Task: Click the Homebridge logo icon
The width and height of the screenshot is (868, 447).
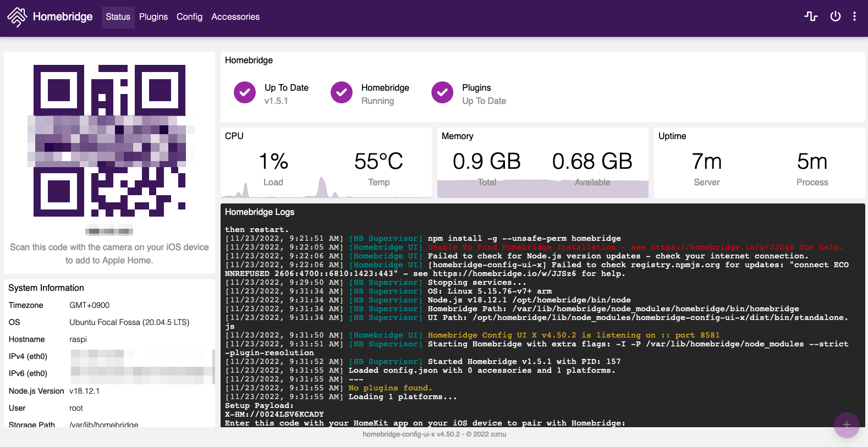Action: click(17, 17)
